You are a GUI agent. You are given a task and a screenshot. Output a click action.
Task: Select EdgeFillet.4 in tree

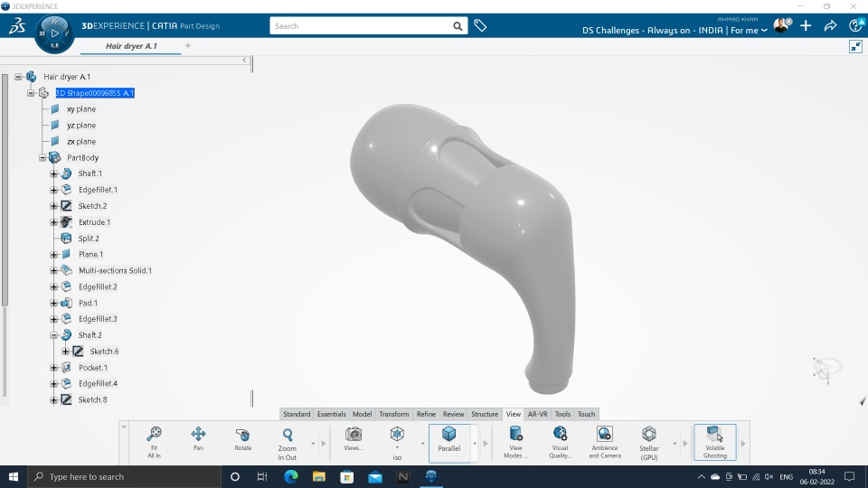tap(98, 383)
